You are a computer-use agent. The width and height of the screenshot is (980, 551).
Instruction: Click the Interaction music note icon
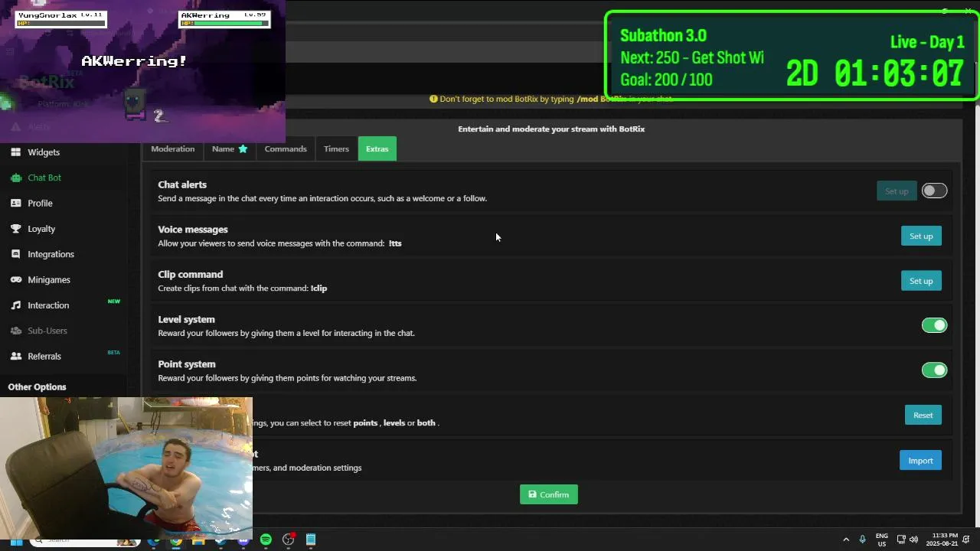pyautogui.click(x=15, y=305)
